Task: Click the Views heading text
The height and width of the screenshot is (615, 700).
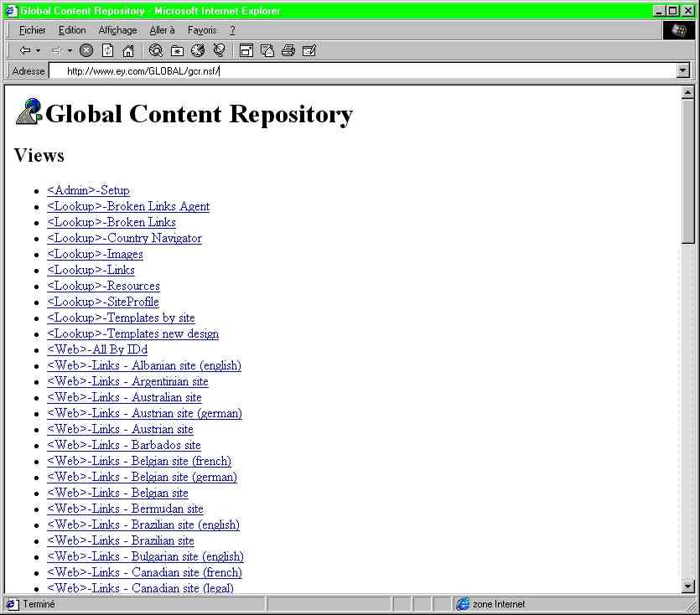Action: (x=39, y=155)
